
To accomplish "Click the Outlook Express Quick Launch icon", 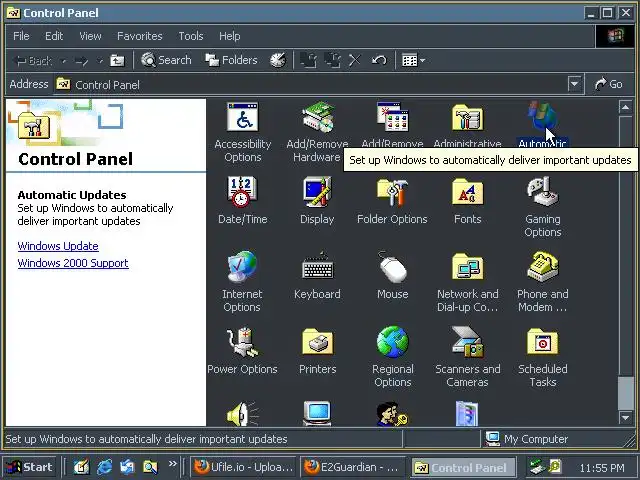I will click(x=127, y=467).
